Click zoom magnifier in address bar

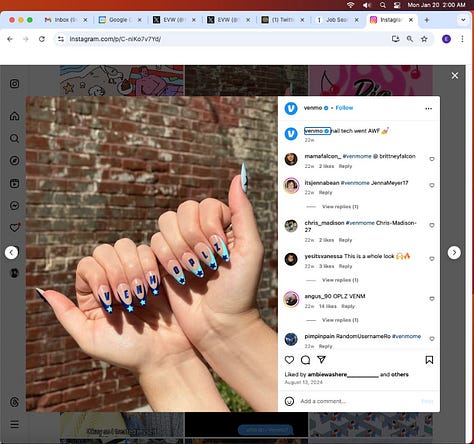410,39
